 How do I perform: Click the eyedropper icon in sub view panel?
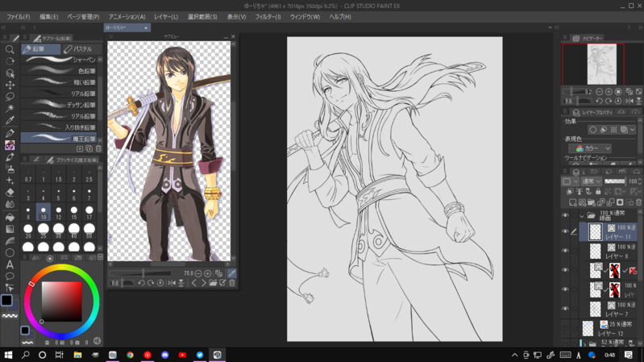(232, 274)
